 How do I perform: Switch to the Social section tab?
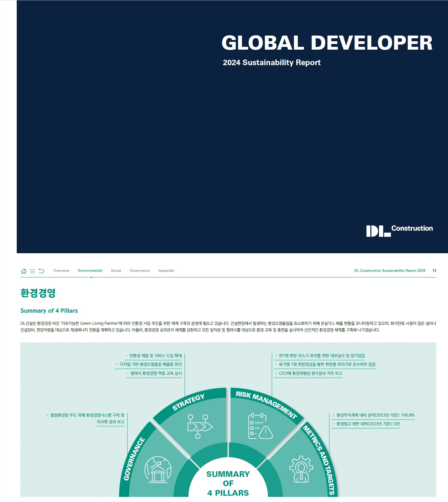[x=116, y=271]
